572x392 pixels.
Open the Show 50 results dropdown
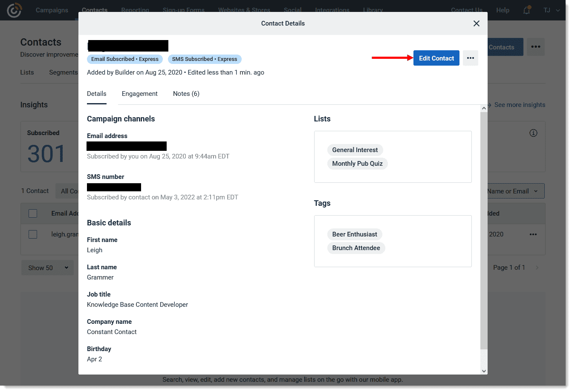(47, 268)
